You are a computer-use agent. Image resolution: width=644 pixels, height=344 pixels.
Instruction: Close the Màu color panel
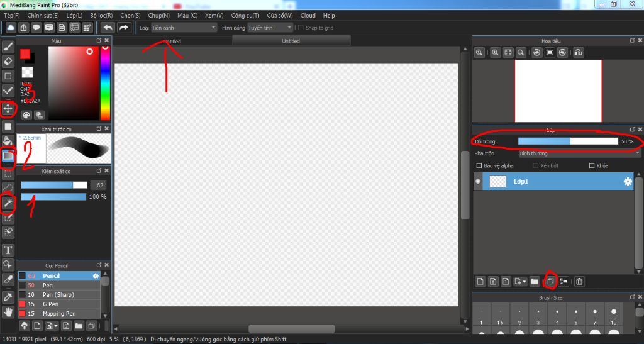[107, 40]
